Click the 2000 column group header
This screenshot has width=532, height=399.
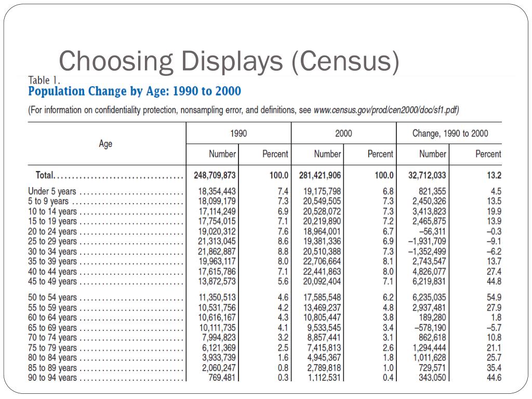344,134
